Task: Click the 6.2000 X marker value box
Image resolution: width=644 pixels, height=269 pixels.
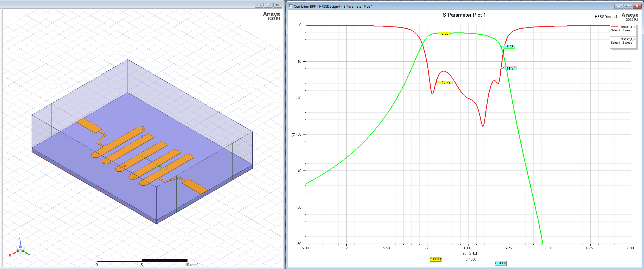Action: [501, 263]
